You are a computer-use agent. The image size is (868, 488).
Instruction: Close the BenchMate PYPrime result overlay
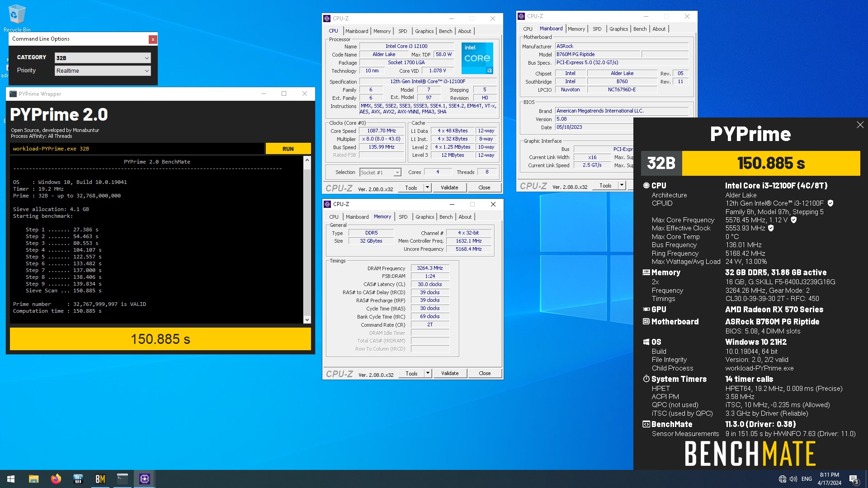860,125
